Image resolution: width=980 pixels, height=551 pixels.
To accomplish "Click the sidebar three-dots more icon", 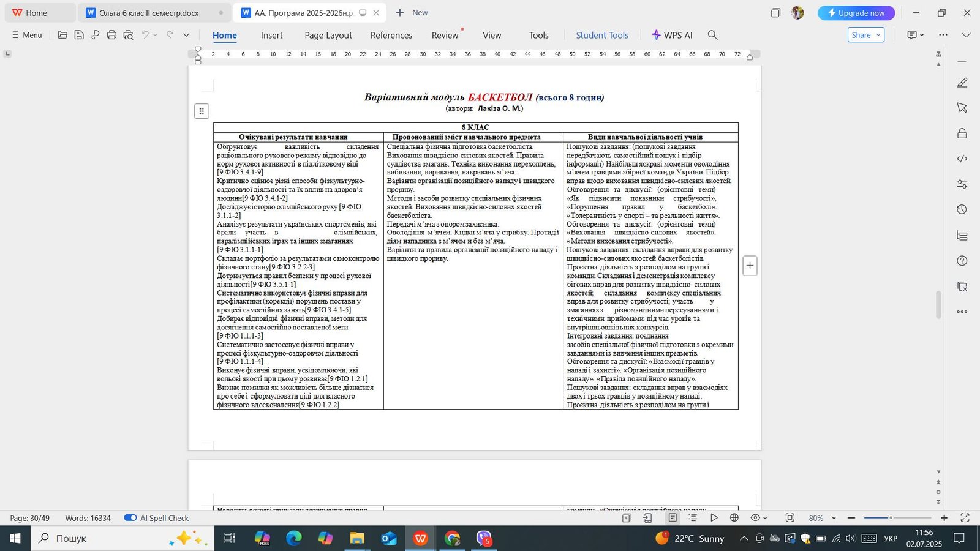I will [962, 312].
